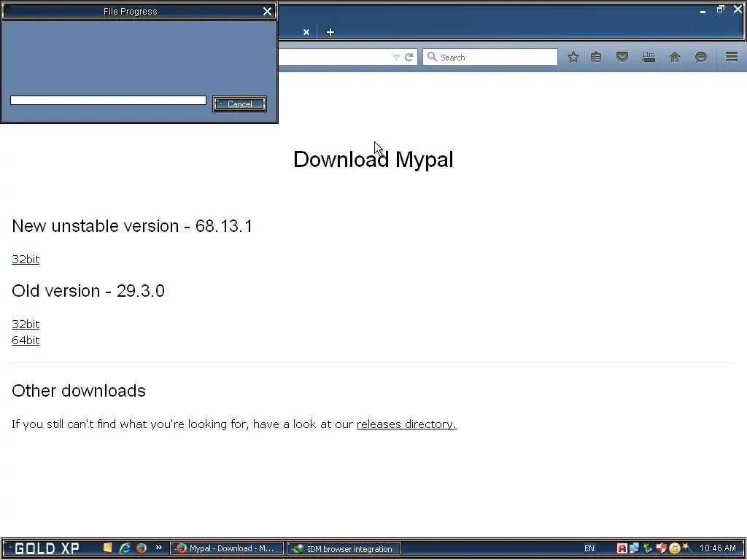Open the downloads indicator showing 11m
The width and height of the screenshot is (747, 560).
tap(649, 57)
